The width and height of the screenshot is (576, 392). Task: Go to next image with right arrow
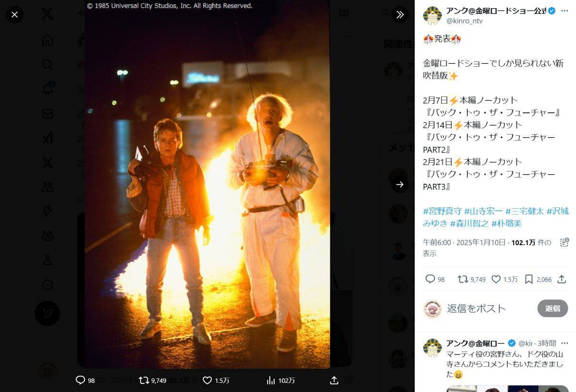click(x=400, y=184)
